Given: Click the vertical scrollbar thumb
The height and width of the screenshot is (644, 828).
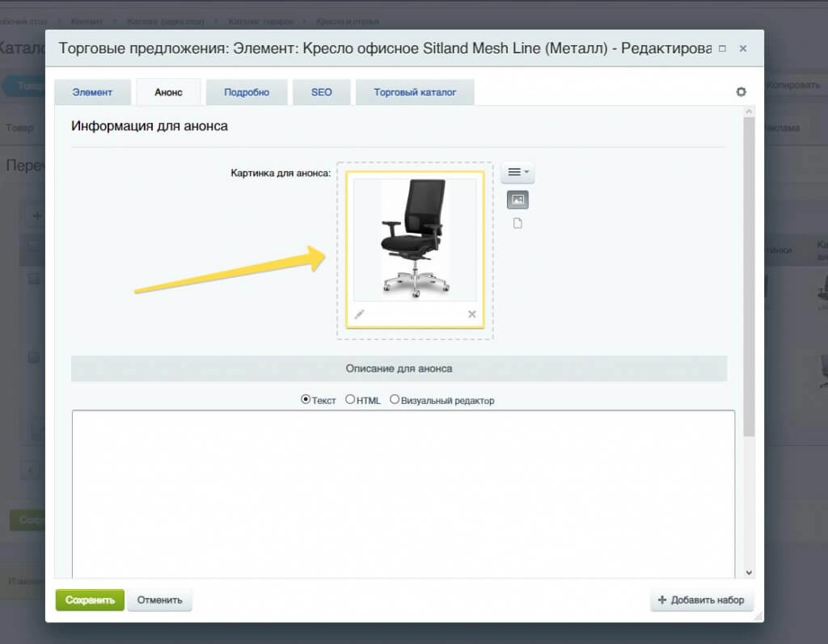Looking at the screenshot, I should [749, 276].
